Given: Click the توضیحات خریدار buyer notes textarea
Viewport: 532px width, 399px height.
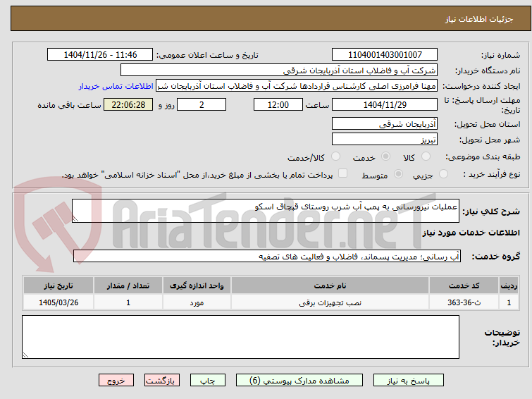Looking at the screenshot, I should (x=240, y=337).
